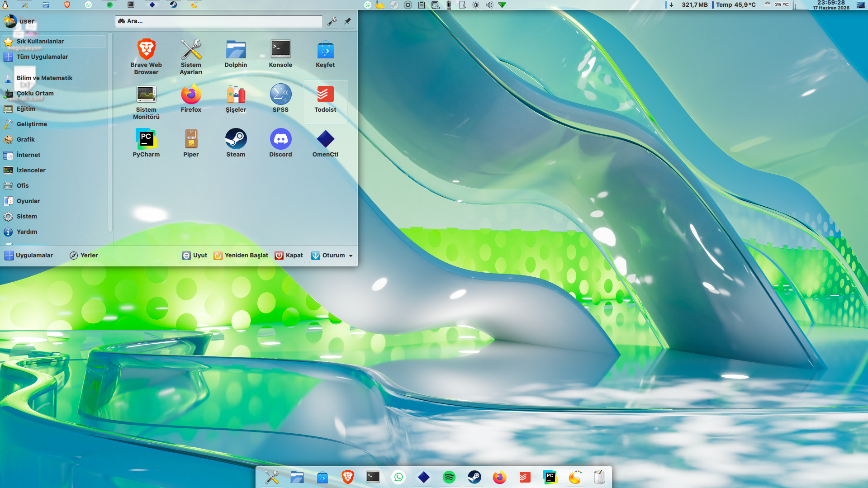
Task: Open the brightness control in system tray
Action: coord(476,5)
